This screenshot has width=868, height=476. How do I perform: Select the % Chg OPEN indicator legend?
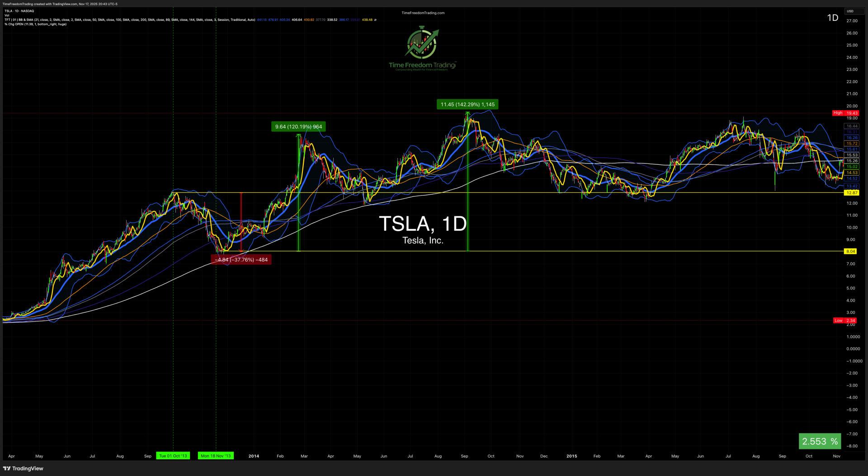coord(35,24)
